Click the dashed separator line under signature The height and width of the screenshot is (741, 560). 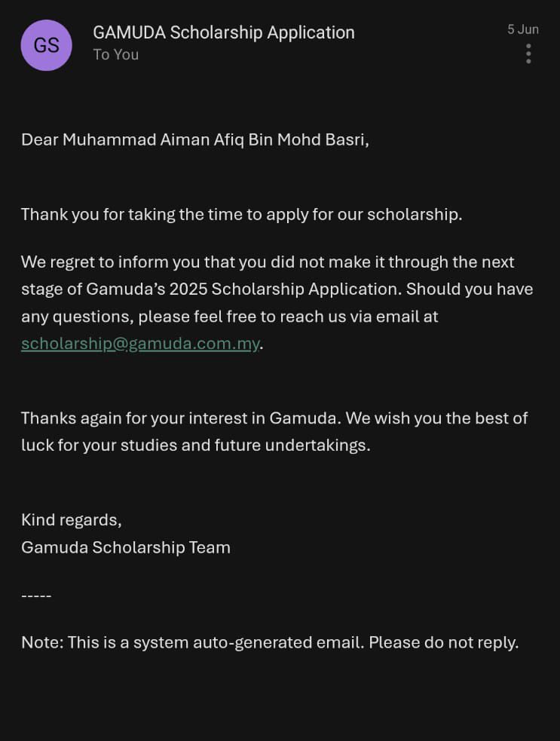click(x=36, y=596)
